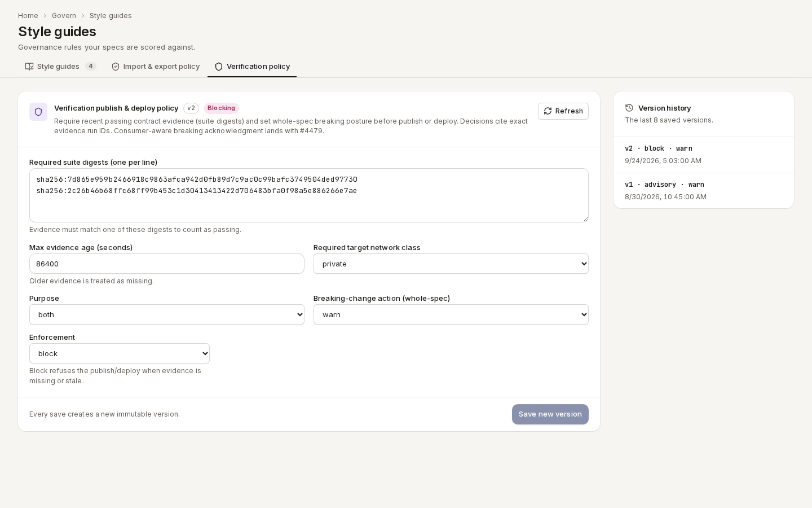Viewport: 812px width, 508px height.
Task: Go to Govern breadcrumb
Action: 64,16
